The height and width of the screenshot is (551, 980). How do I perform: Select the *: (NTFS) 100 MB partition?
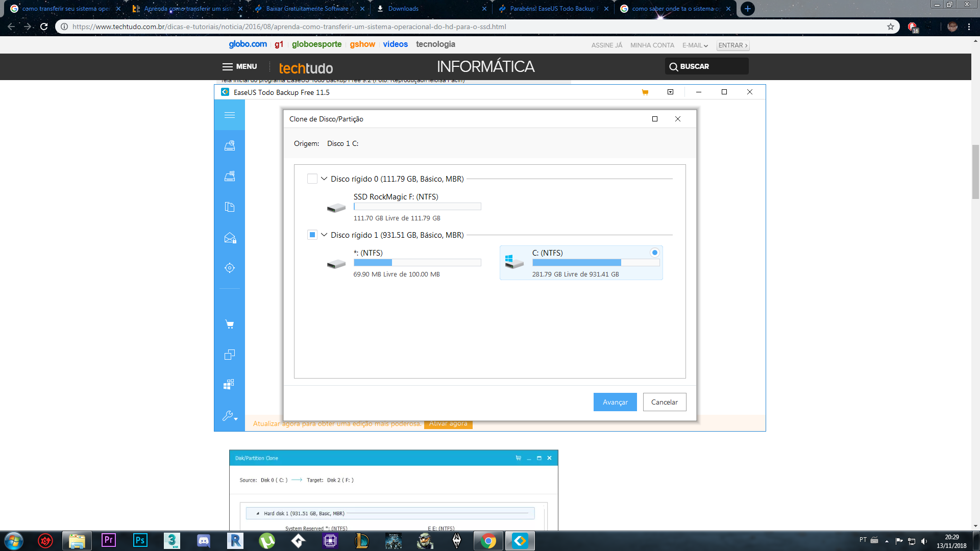tap(404, 263)
